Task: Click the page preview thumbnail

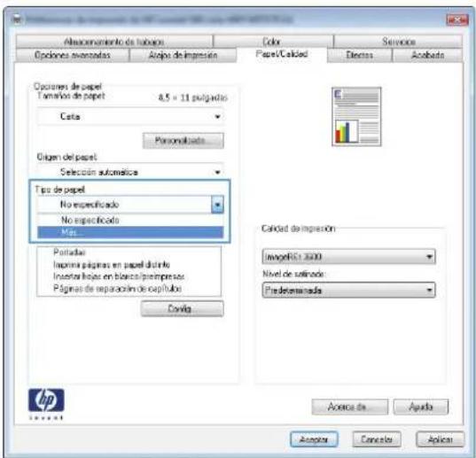Action: (x=356, y=117)
